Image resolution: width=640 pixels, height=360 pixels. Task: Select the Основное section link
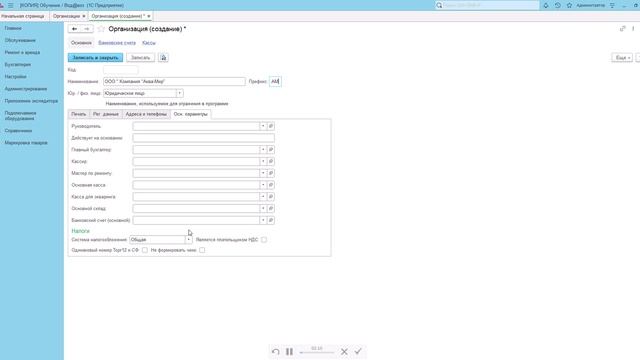click(x=81, y=43)
